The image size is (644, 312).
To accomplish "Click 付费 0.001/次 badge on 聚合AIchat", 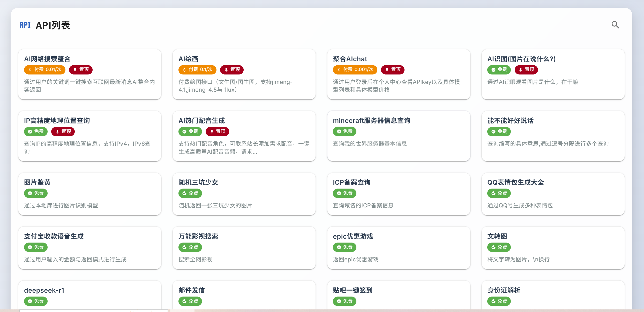I will (355, 69).
